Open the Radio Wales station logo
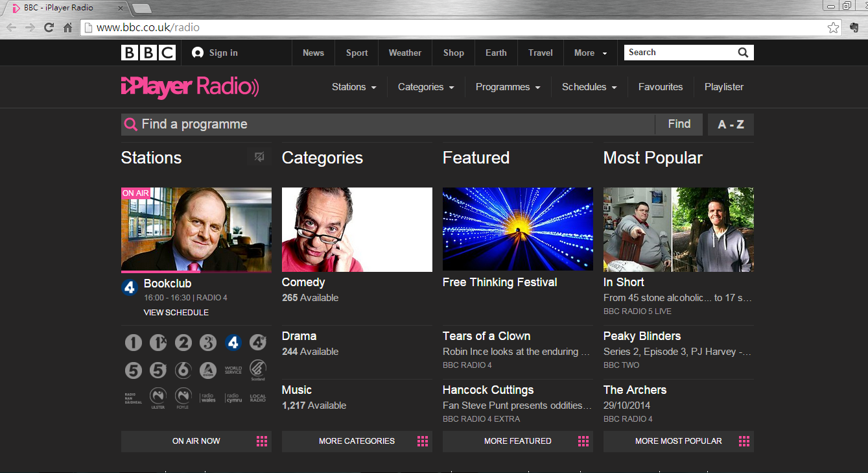 (x=208, y=397)
